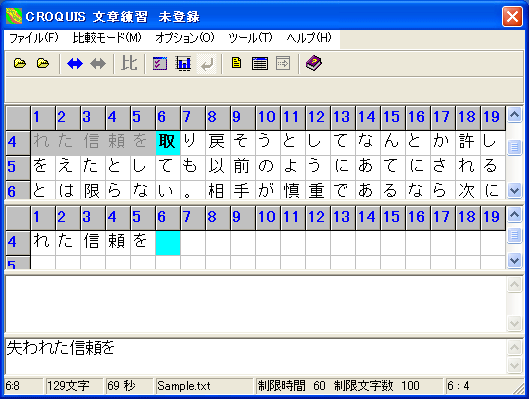Click the highlighted 取 cell in the upper grid
The image size is (529, 399).
point(168,143)
